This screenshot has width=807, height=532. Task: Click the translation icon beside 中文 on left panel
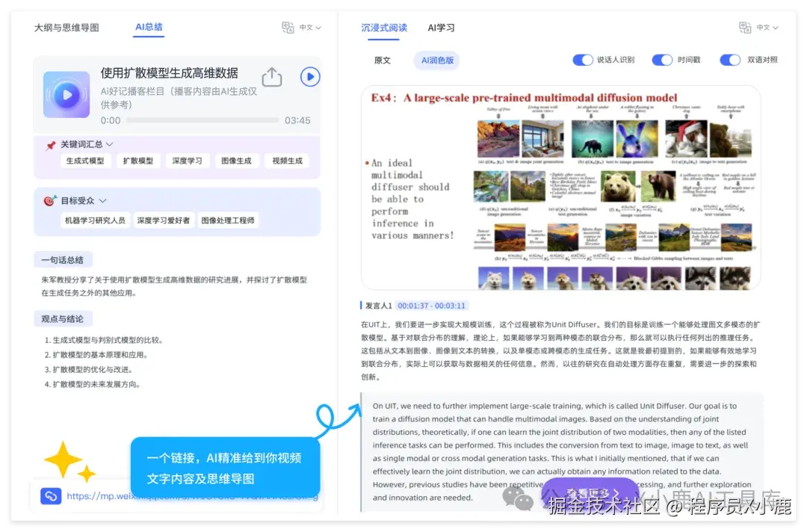pyautogui.click(x=288, y=26)
